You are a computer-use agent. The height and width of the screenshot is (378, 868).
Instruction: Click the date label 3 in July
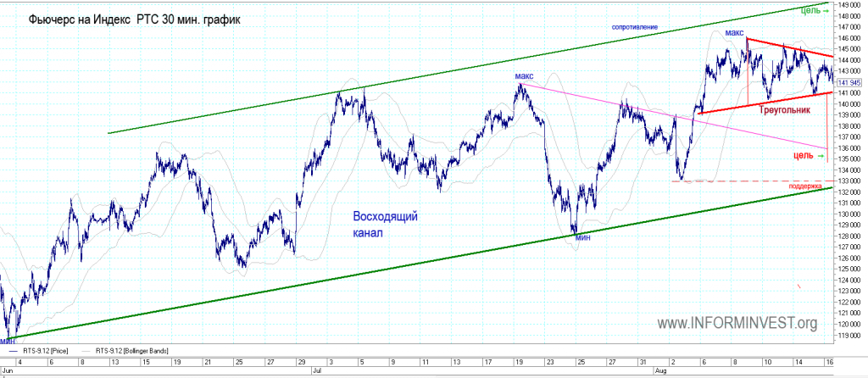[331, 362]
